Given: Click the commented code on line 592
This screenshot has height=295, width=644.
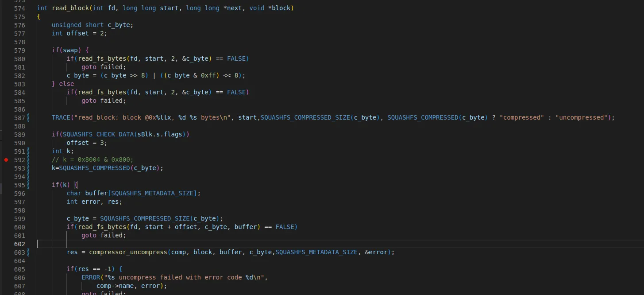Looking at the screenshot, I should (93, 159).
